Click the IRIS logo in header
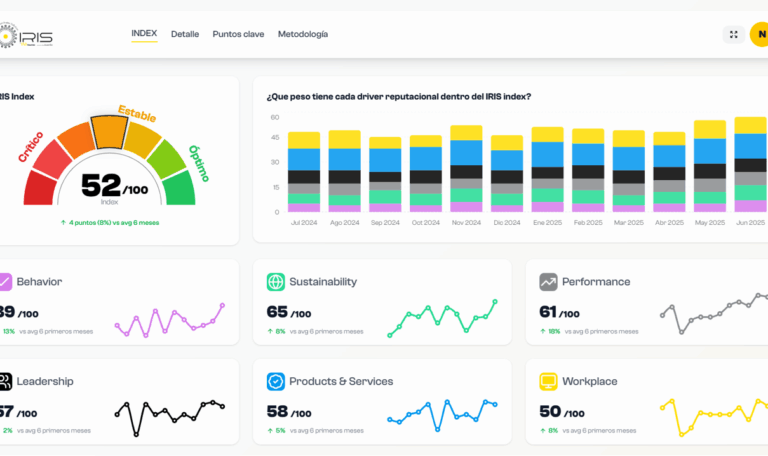 [x=27, y=37]
